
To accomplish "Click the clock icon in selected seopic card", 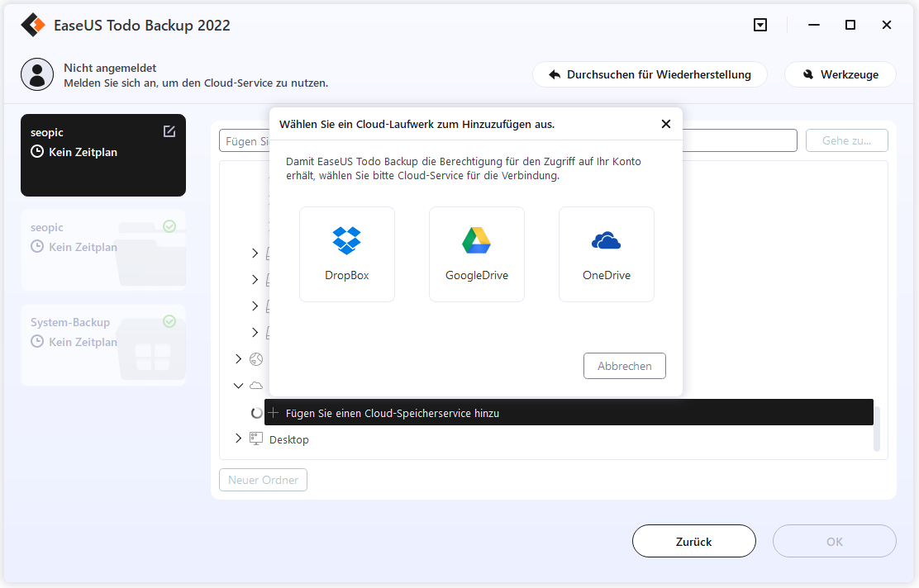I will click(x=37, y=152).
